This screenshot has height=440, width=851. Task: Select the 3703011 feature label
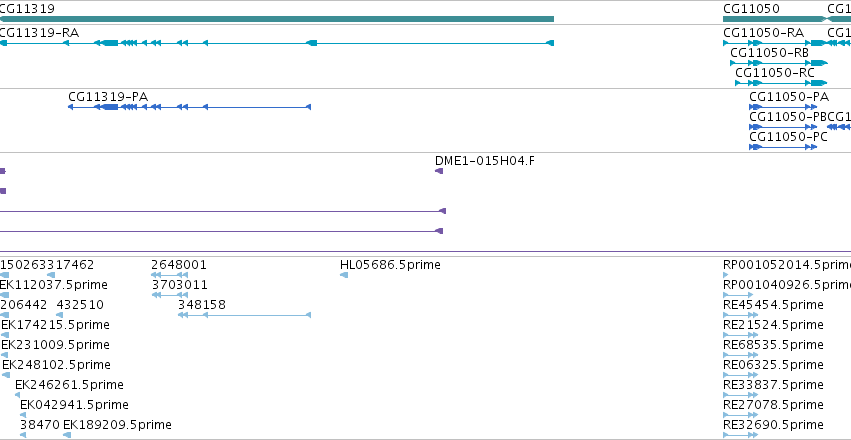tap(179, 285)
